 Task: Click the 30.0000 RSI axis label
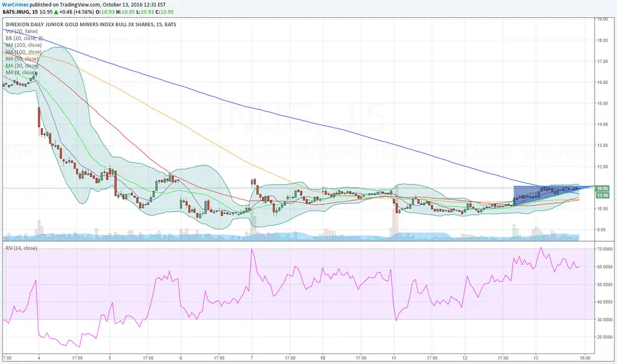tap(604, 320)
